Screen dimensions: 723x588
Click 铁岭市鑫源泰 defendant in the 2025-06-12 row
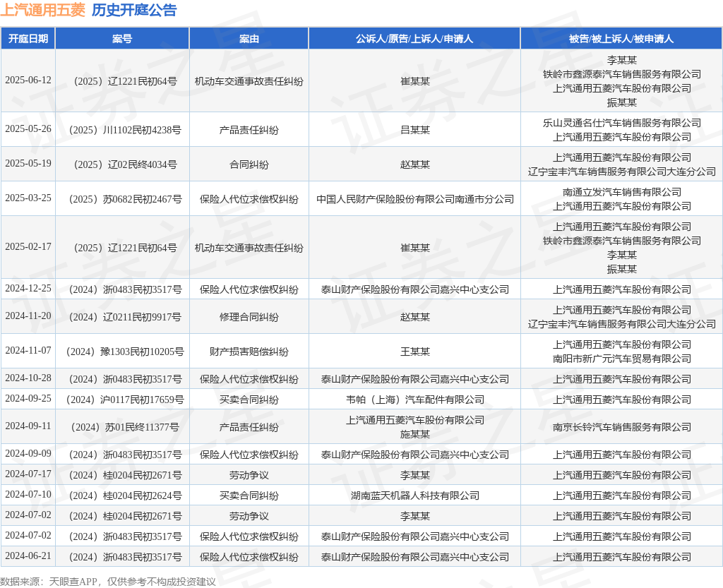[x=621, y=74]
